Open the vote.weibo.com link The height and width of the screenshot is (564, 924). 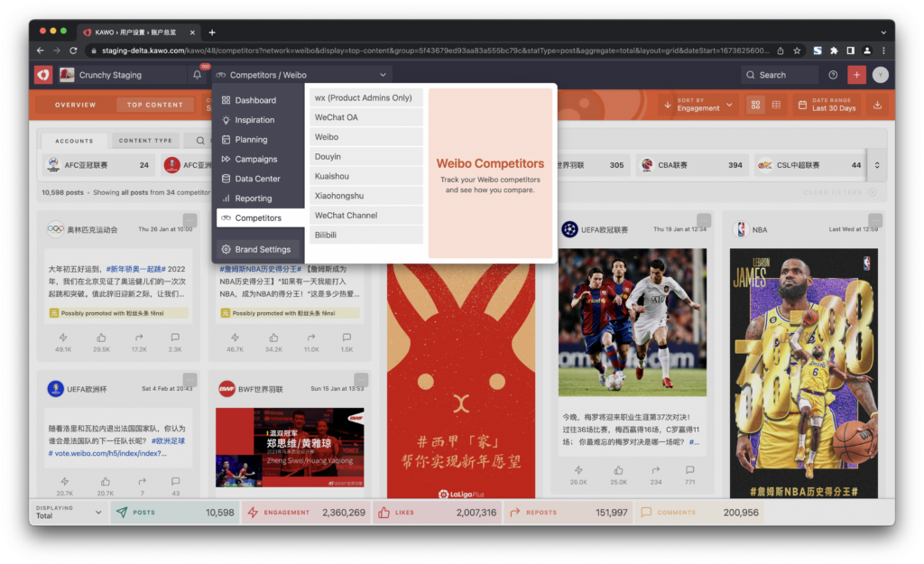pyautogui.click(x=107, y=453)
